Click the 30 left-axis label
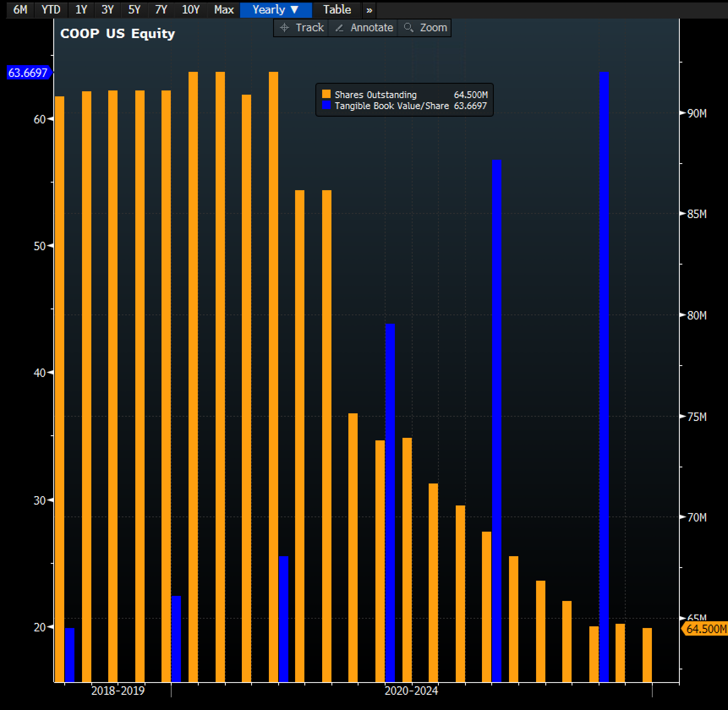Image resolution: width=728 pixels, height=710 pixels. pos(39,500)
